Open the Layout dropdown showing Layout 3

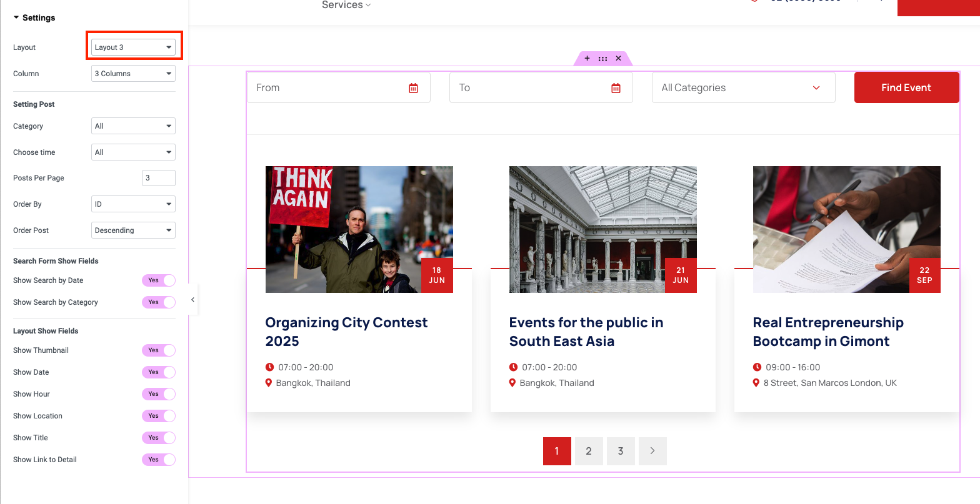[133, 47]
